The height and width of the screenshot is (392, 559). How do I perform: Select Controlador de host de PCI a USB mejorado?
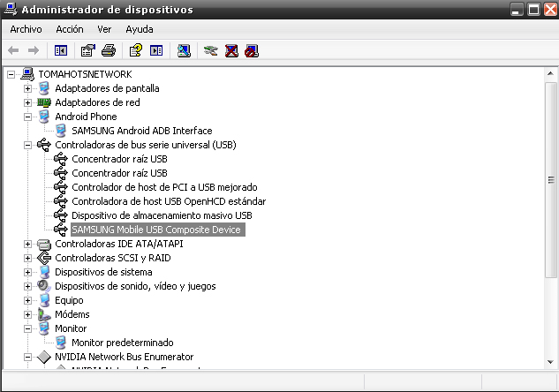coord(164,187)
